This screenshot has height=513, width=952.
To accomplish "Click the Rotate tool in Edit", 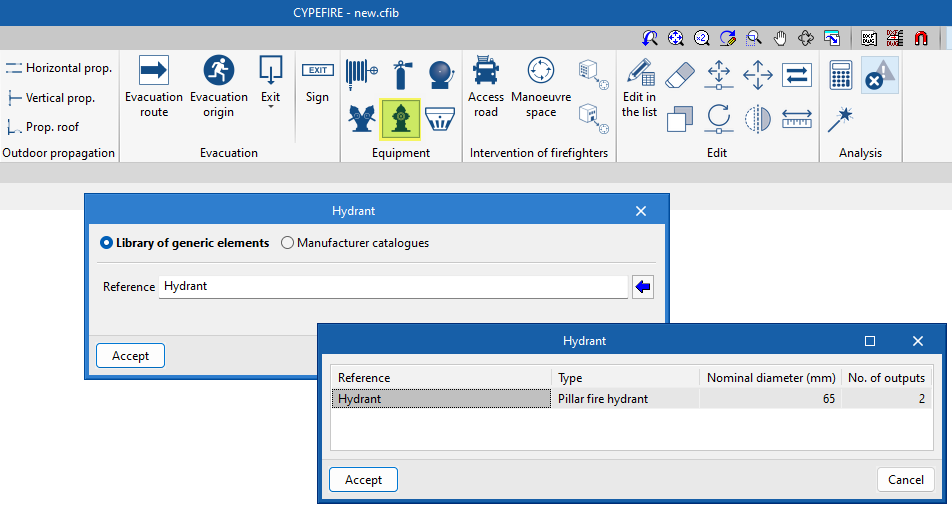I will pyautogui.click(x=718, y=118).
